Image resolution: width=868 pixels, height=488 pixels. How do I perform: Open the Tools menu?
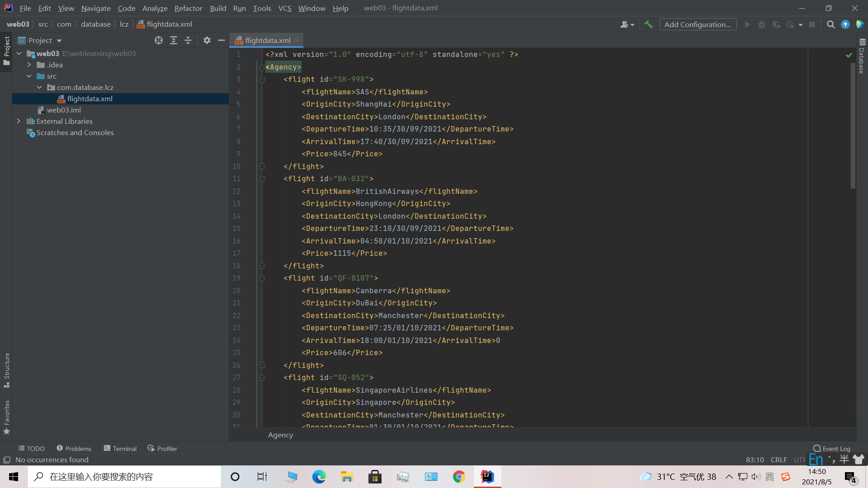pyautogui.click(x=262, y=8)
